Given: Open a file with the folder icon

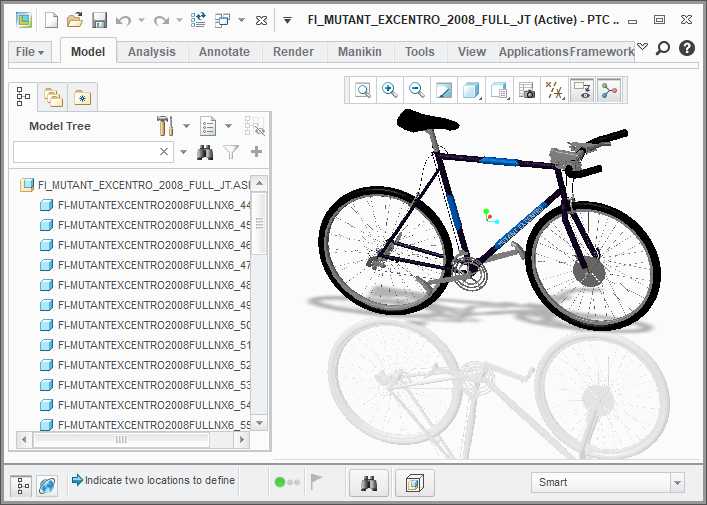Looking at the screenshot, I should pos(75,20).
